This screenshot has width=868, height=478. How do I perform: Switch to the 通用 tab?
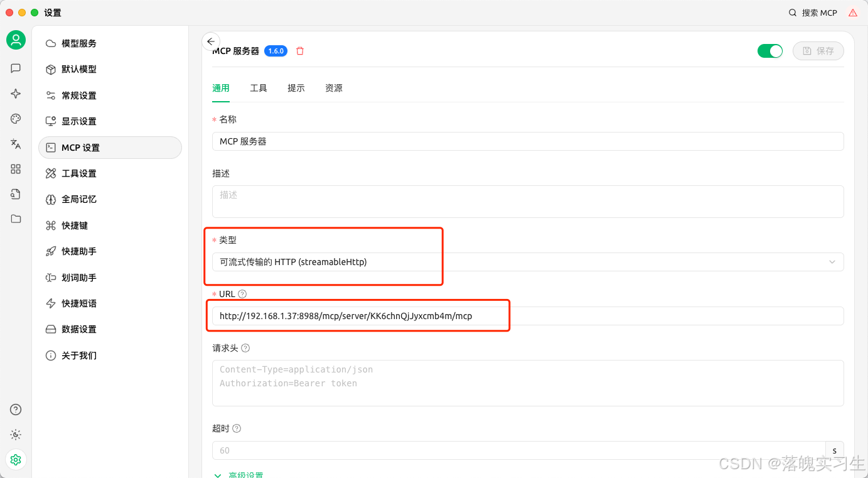tap(221, 88)
